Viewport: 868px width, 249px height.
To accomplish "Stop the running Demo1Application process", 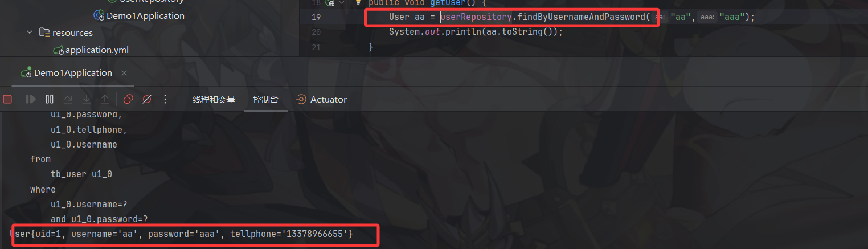I will coord(7,99).
